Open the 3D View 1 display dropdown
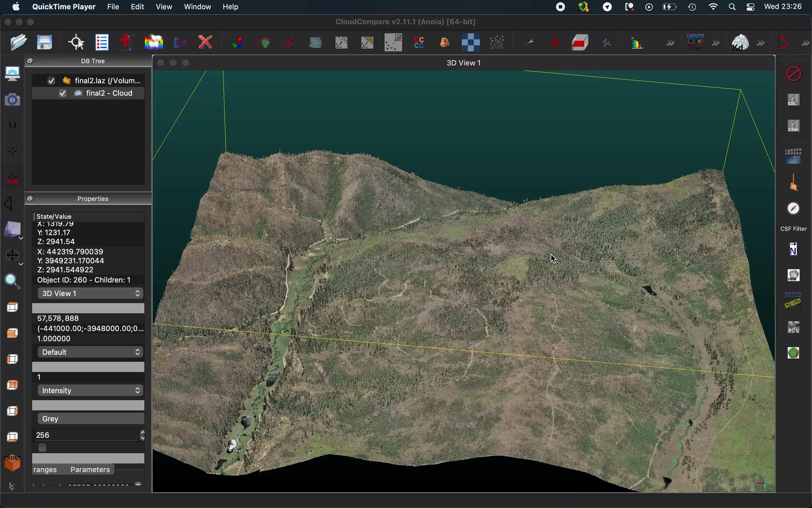 [x=90, y=294]
